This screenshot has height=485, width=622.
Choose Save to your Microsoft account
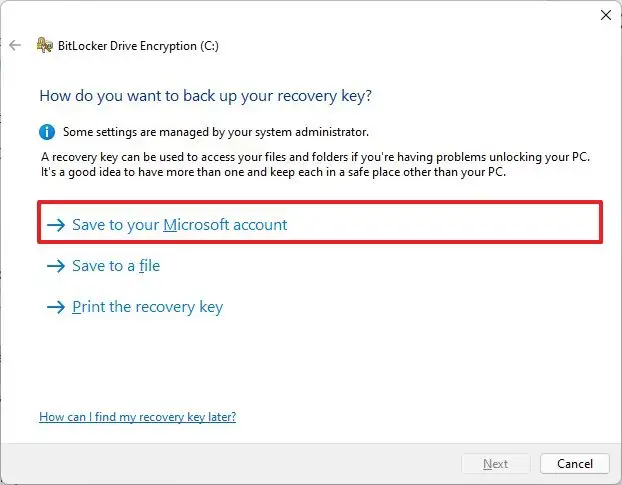(179, 225)
